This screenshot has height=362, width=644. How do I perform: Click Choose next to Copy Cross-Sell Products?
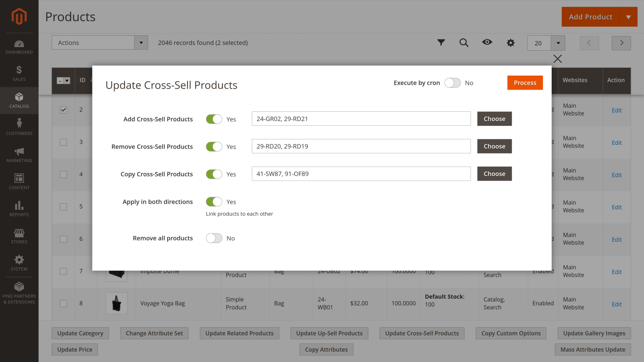[494, 173]
